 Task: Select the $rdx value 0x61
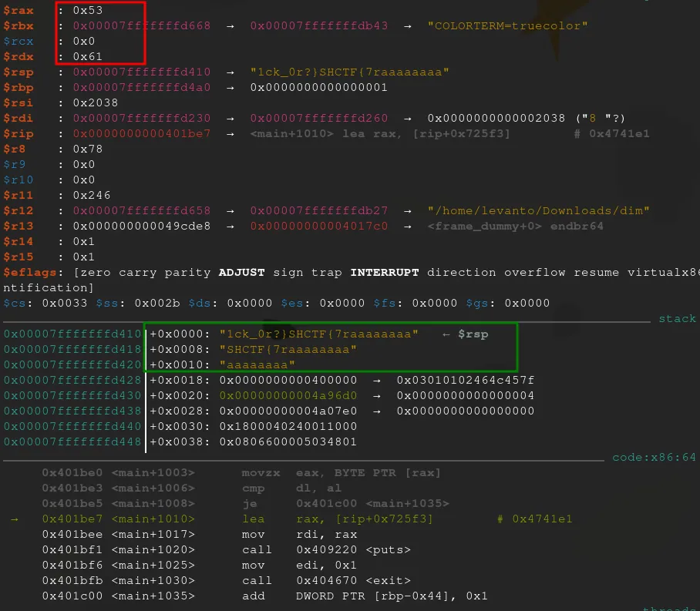coord(88,57)
